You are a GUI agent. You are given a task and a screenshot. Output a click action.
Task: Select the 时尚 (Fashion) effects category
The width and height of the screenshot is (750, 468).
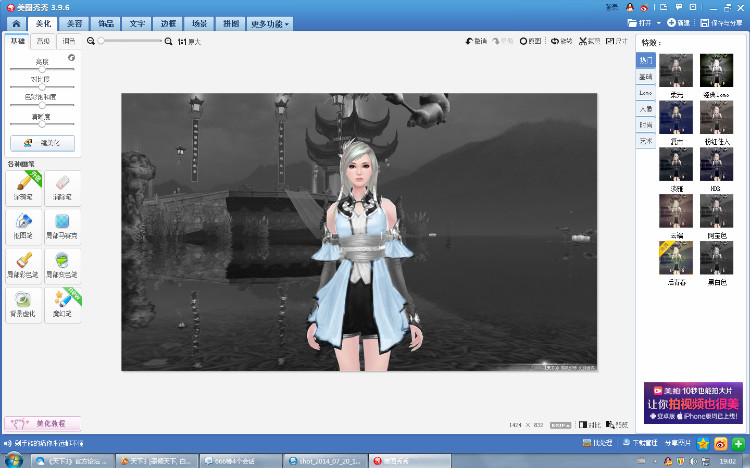click(x=646, y=125)
